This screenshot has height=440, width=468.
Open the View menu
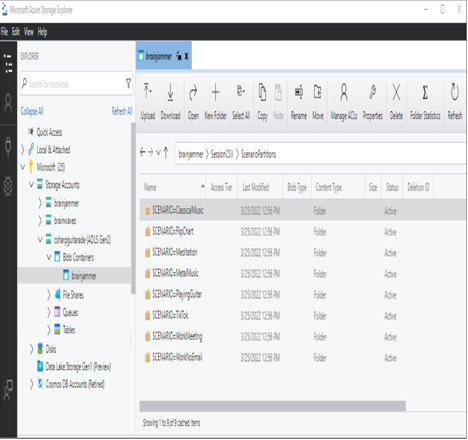click(x=29, y=32)
